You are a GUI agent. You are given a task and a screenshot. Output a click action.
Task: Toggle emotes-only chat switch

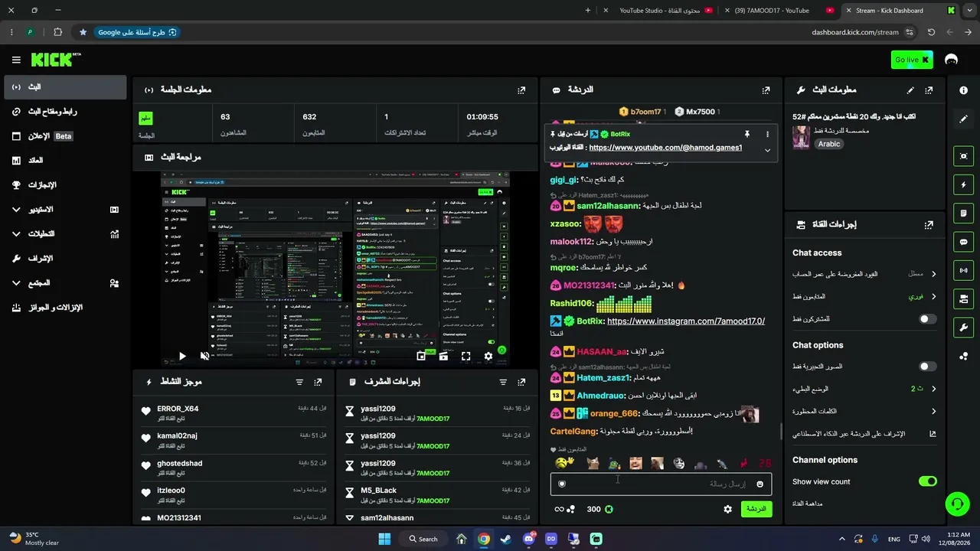(927, 367)
